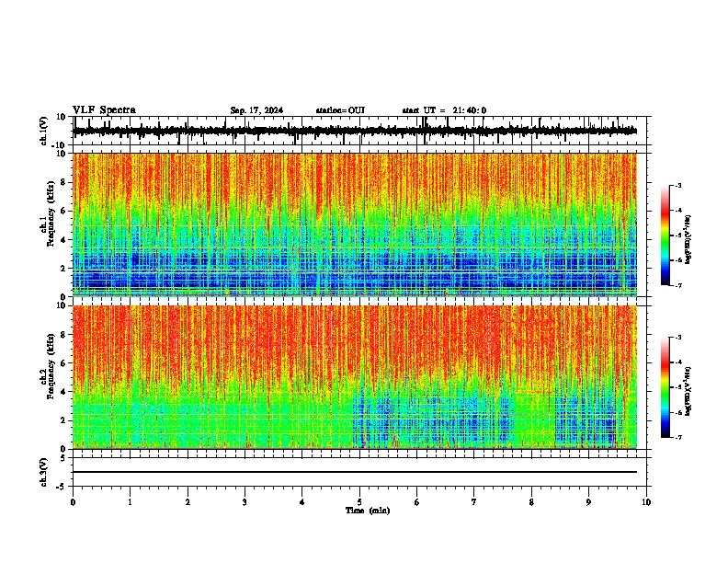Click the "station=OUI" header label
This screenshot has height=563, width=728.
pos(340,110)
